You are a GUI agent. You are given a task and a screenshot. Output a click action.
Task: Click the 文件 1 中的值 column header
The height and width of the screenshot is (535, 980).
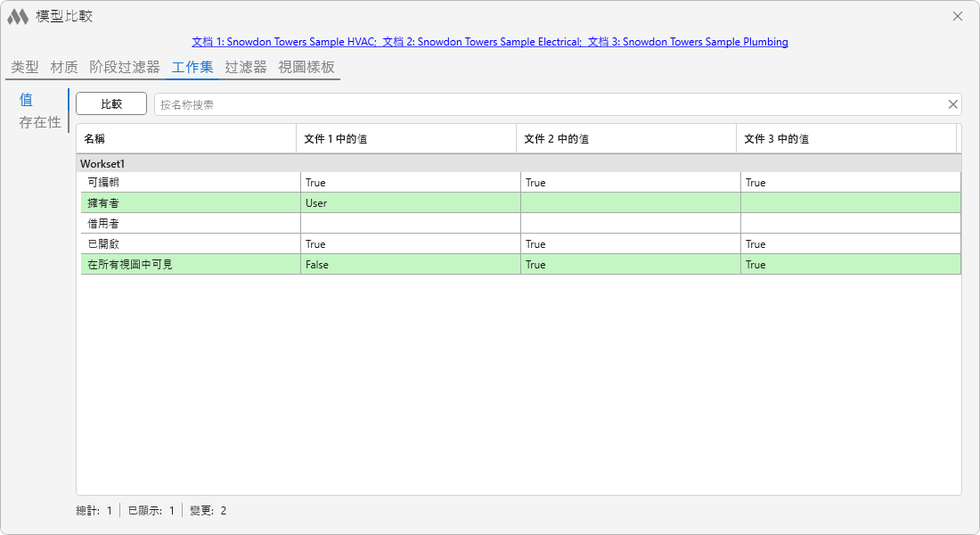406,139
